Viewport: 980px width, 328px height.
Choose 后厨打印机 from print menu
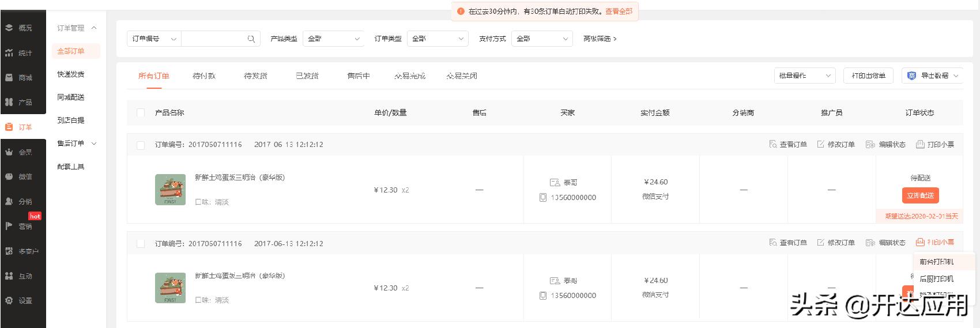pyautogui.click(x=944, y=278)
